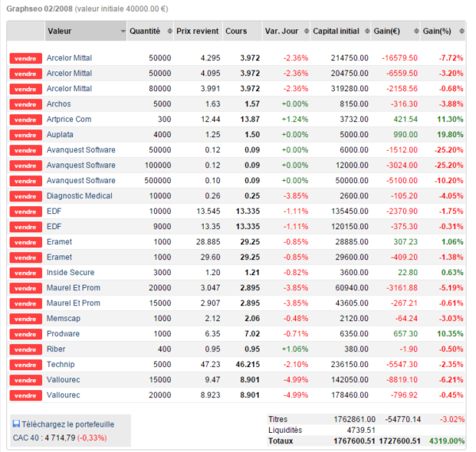Click Auplata gain value 19.80%

point(450,135)
